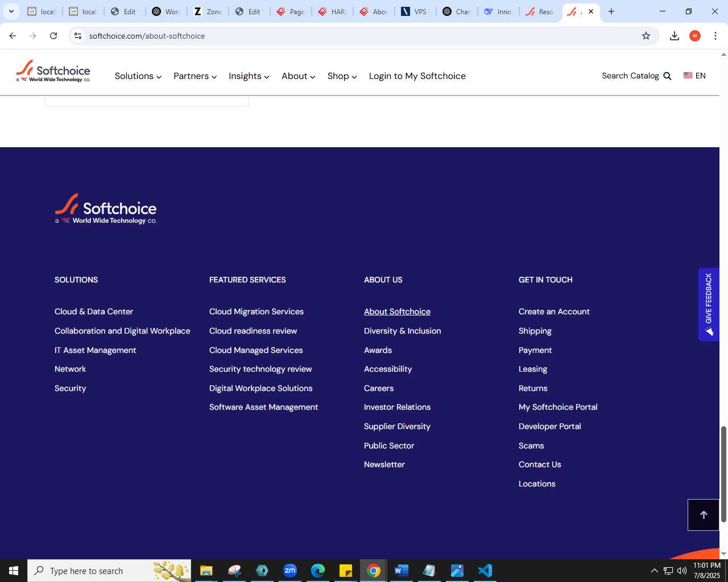Open the browser downloads icon
This screenshot has height=582, width=728.
click(x=675, y=36)
